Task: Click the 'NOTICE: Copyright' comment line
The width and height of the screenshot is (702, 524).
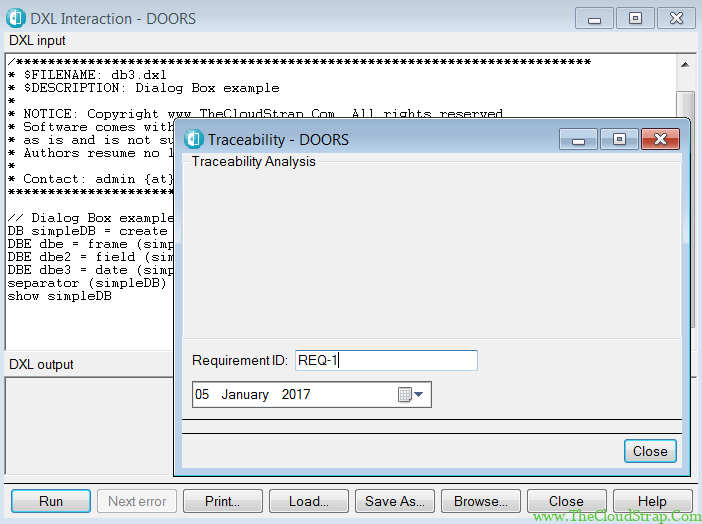Action: (x=255, y=114)
